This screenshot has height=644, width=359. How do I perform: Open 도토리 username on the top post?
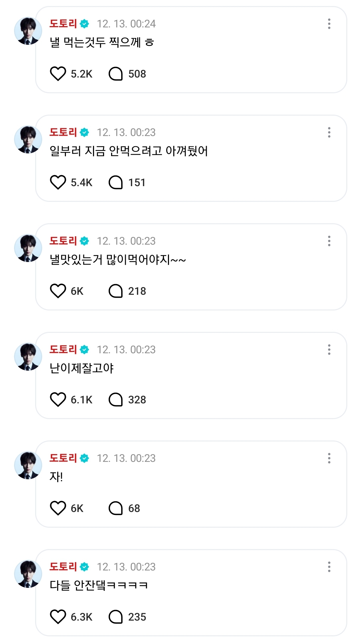63,24
